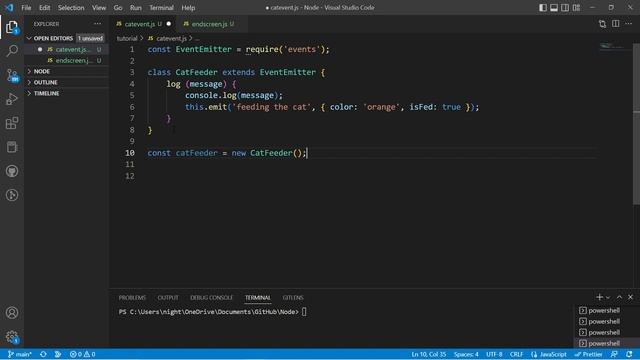Switch to the catevent.js editor tab
Screen dimensions: 640x360
tap(143, 24)
